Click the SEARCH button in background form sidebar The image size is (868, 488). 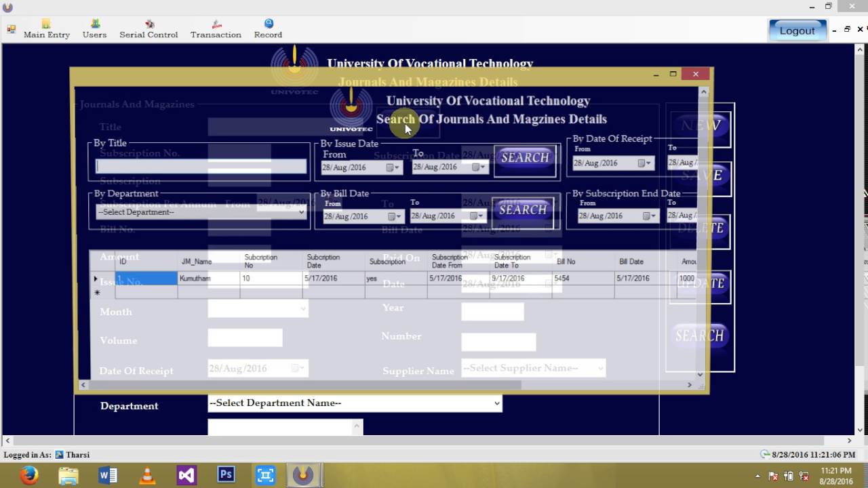pos(699,336)
